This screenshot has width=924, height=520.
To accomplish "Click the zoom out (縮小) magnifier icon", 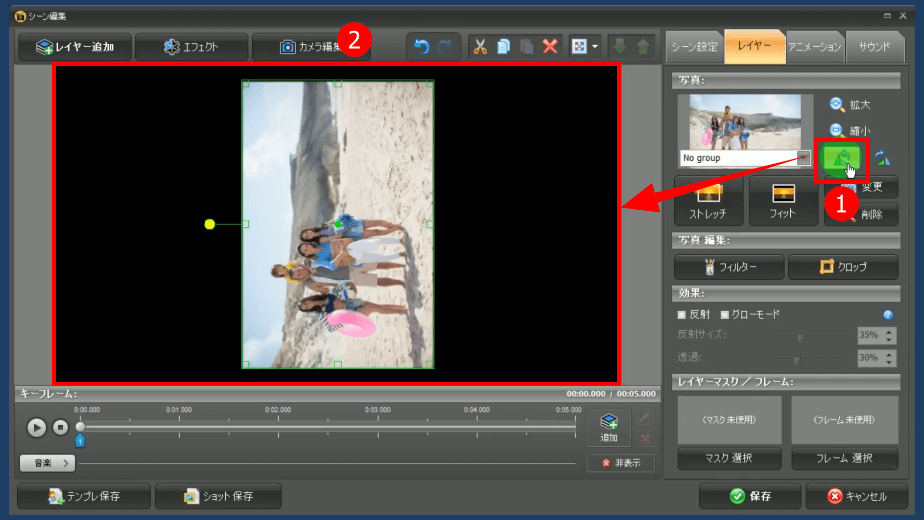I will 837,130.
